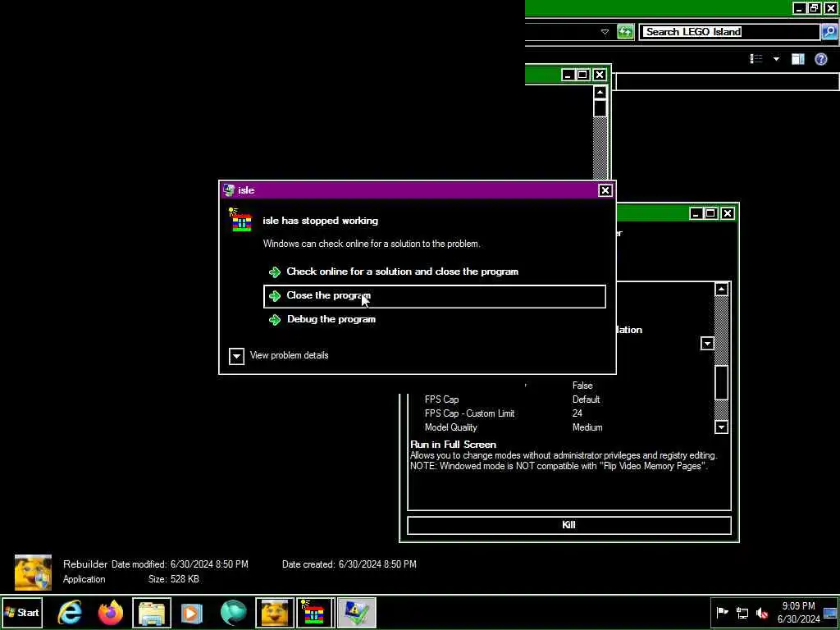Click Rebuilder file thumbnail in details pane
The height and width of the screenshot is (630, 840).
33,572
